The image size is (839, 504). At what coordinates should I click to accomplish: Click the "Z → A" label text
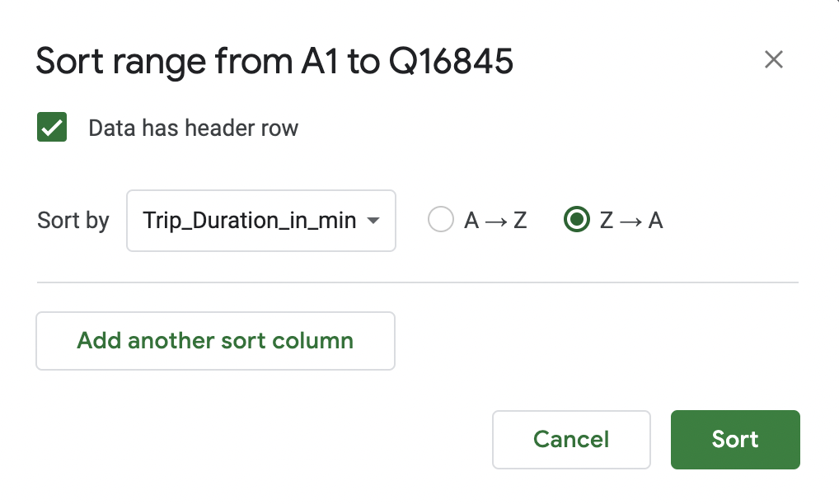[633, 221]
